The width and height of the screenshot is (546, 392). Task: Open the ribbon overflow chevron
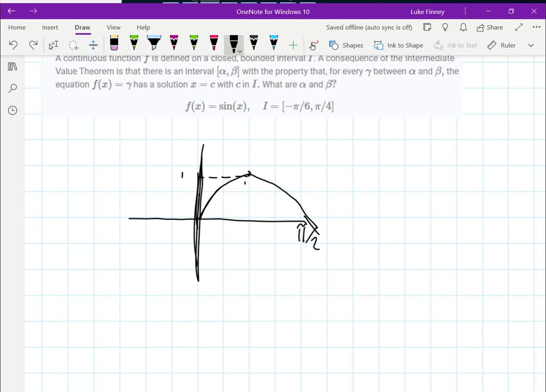point(530,45)
